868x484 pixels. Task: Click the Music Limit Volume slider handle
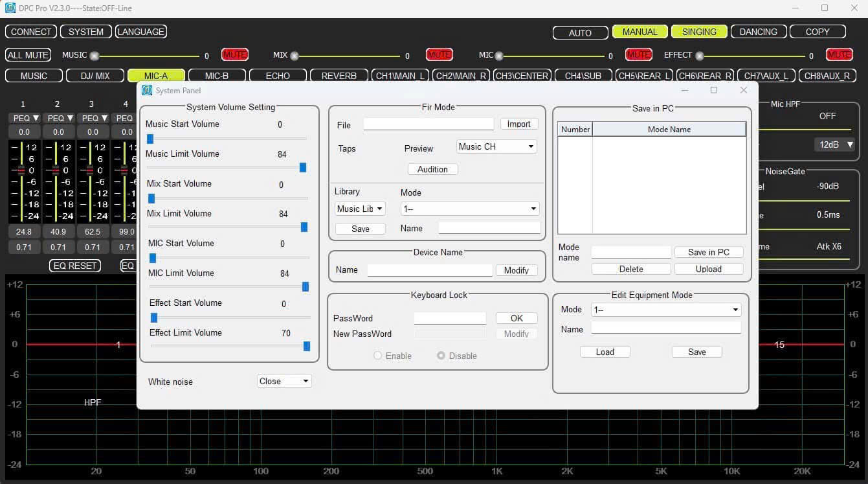point(302,168)
